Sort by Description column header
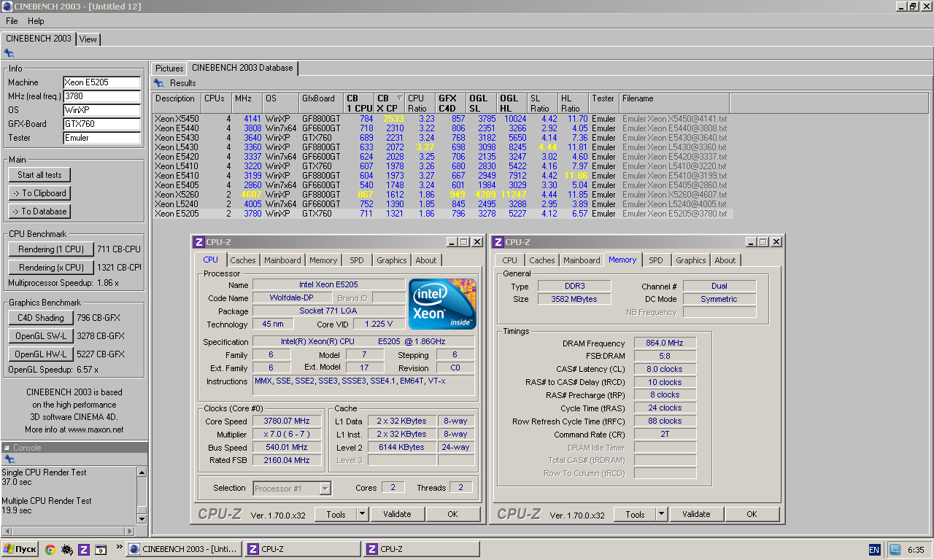This screenshot has width=934, height=560. [x=177, y=103]
